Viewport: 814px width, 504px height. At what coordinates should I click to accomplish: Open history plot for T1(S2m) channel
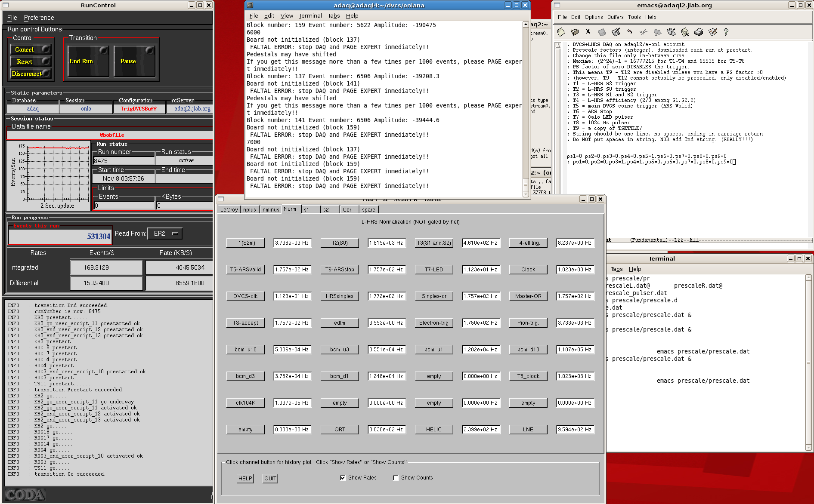[x=245, y=243]
